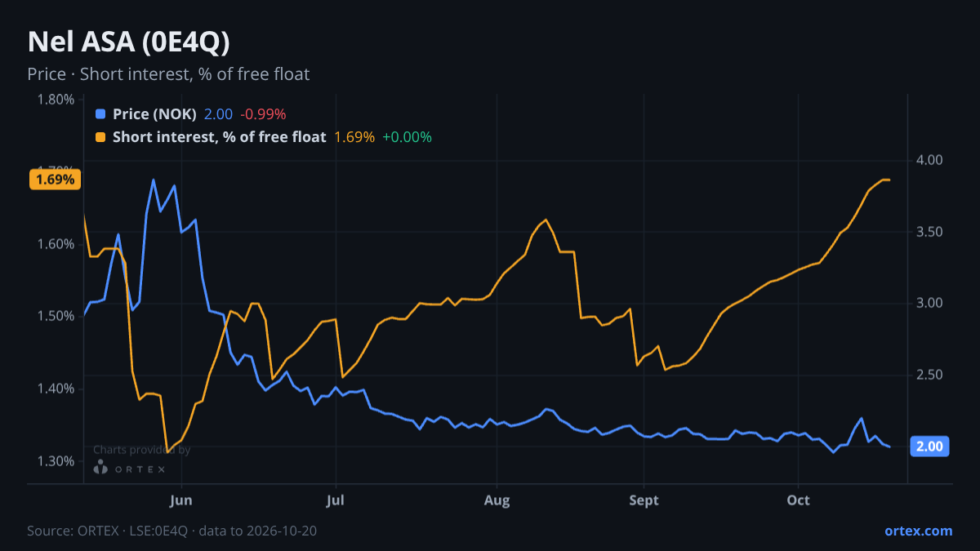Click the Aug x-axis label

496,500
